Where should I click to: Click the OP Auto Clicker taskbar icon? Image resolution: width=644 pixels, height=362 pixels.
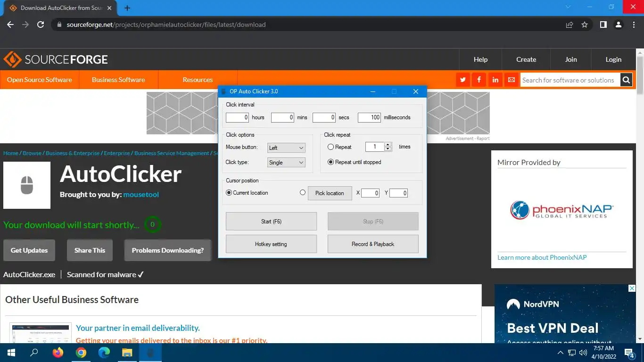point(150,352)
